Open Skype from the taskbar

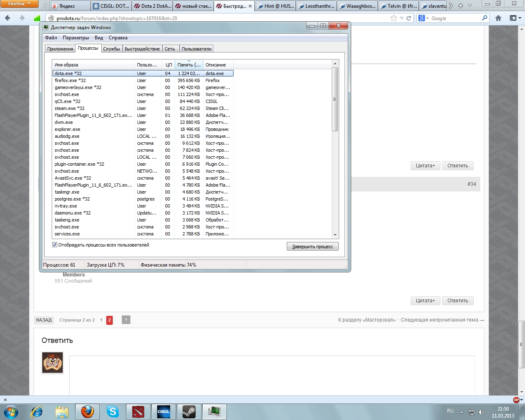(x=113, y=411)
